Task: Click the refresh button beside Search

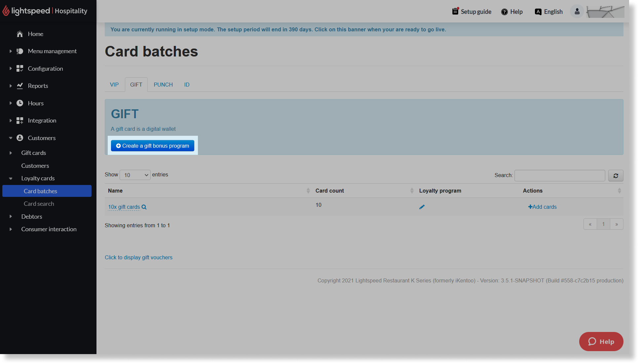Action: (616, 176)
